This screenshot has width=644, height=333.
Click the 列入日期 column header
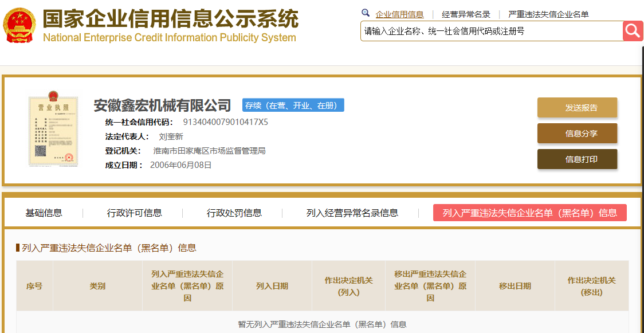[272, 286]
